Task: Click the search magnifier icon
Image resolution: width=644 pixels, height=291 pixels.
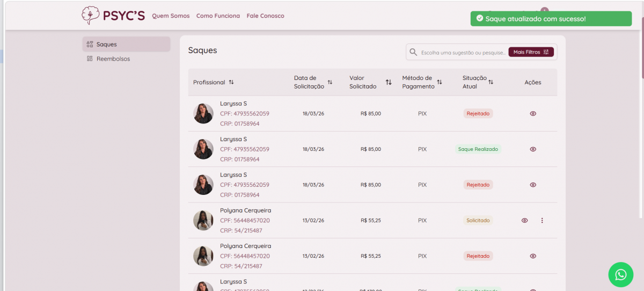Action: 413,52
